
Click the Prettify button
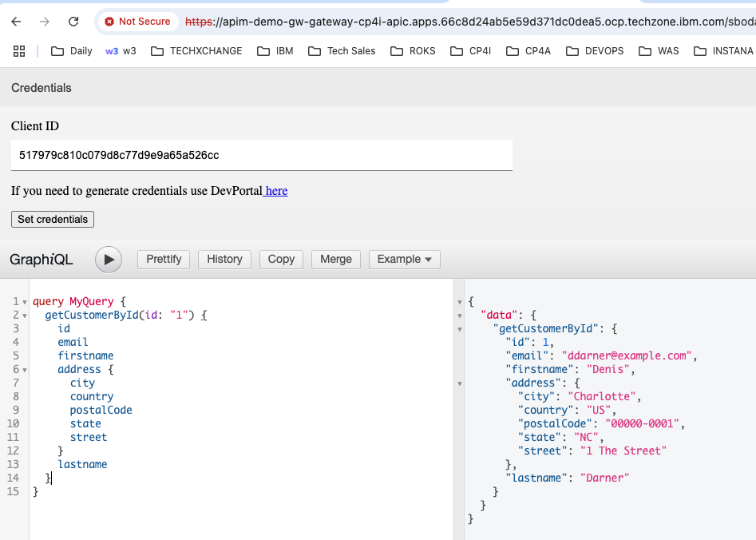click(164, 259)
